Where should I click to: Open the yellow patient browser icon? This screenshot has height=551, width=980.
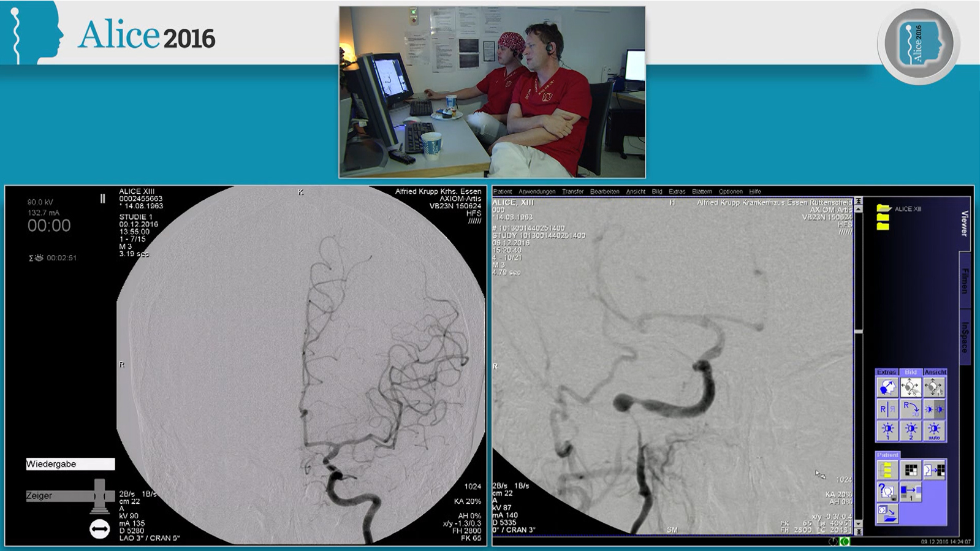point(887,470)
